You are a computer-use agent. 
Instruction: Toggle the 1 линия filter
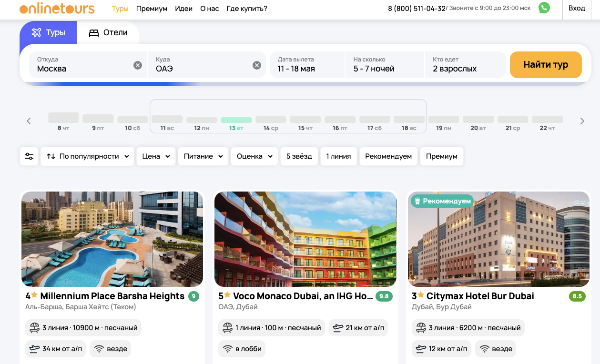338,156
